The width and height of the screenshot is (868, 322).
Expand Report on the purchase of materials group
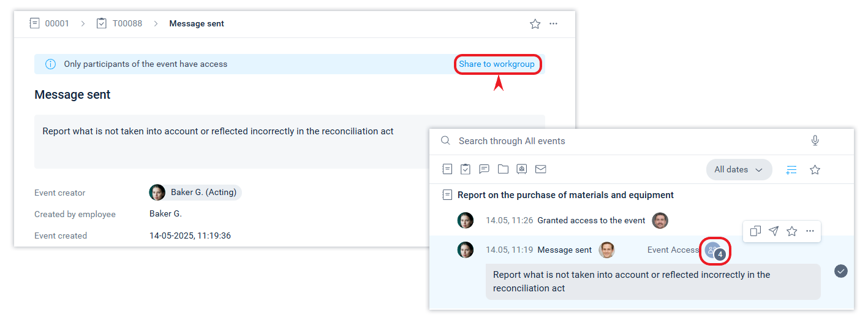(565, 195)
